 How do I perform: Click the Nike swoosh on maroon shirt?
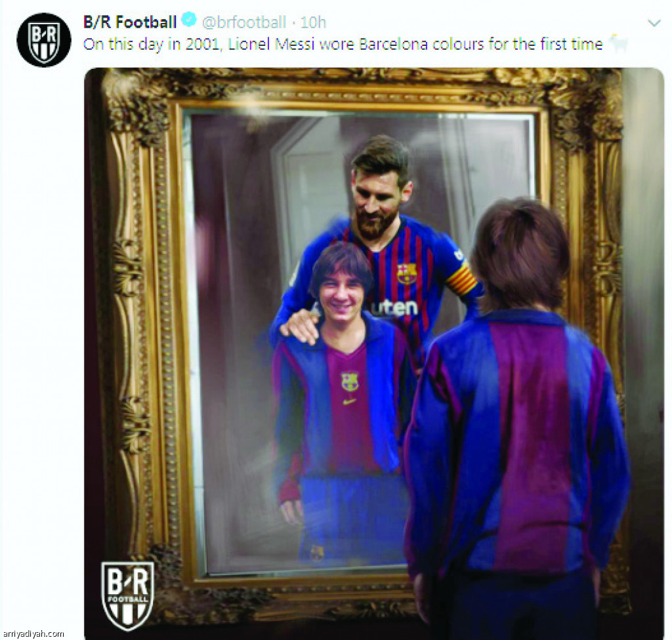[350, 401]
